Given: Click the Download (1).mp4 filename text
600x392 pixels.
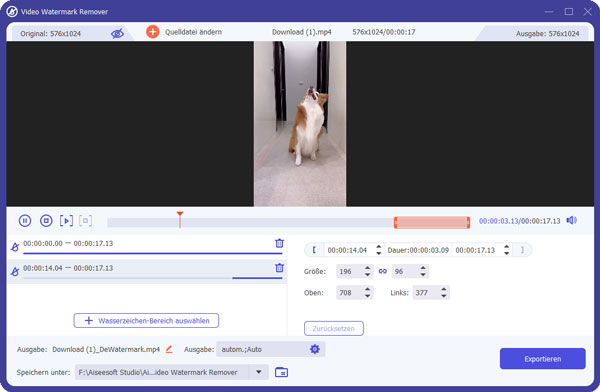Looking at the screenshot, I should click(302, 32).
